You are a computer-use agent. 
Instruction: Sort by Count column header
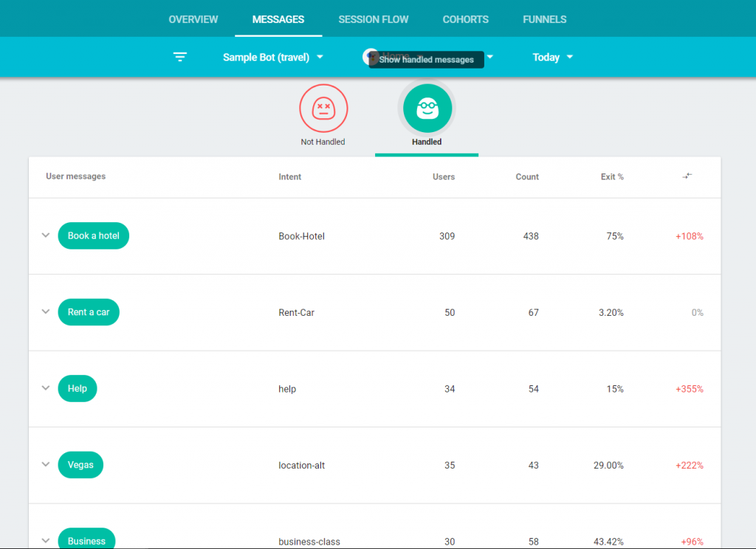(x=527, y=177)
